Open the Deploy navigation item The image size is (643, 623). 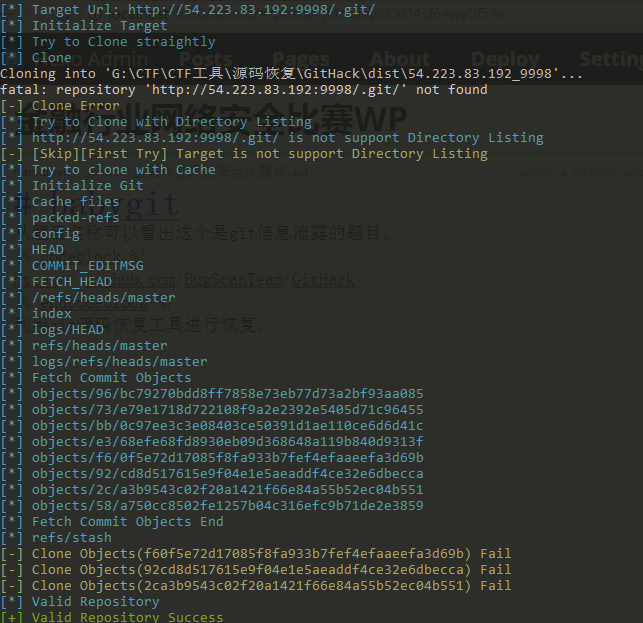pos(505,59)
